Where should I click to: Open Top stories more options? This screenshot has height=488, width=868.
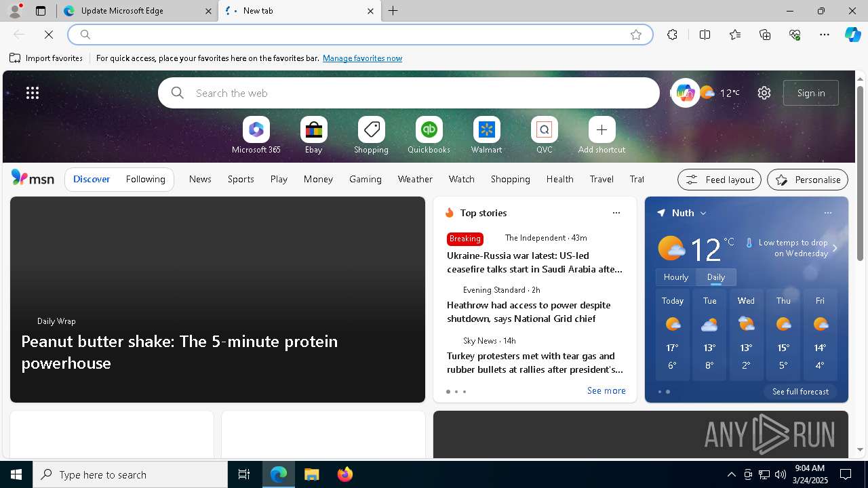click(x=616, y=213)
